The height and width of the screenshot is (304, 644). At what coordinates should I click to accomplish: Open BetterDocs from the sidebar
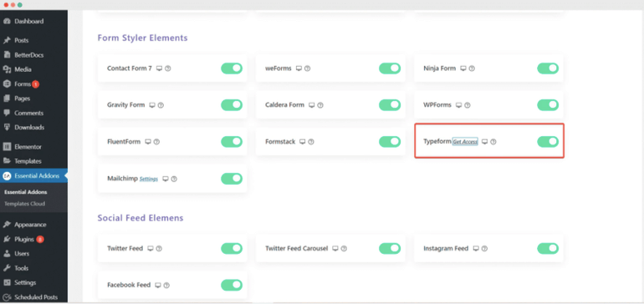[x=33, y=55]
